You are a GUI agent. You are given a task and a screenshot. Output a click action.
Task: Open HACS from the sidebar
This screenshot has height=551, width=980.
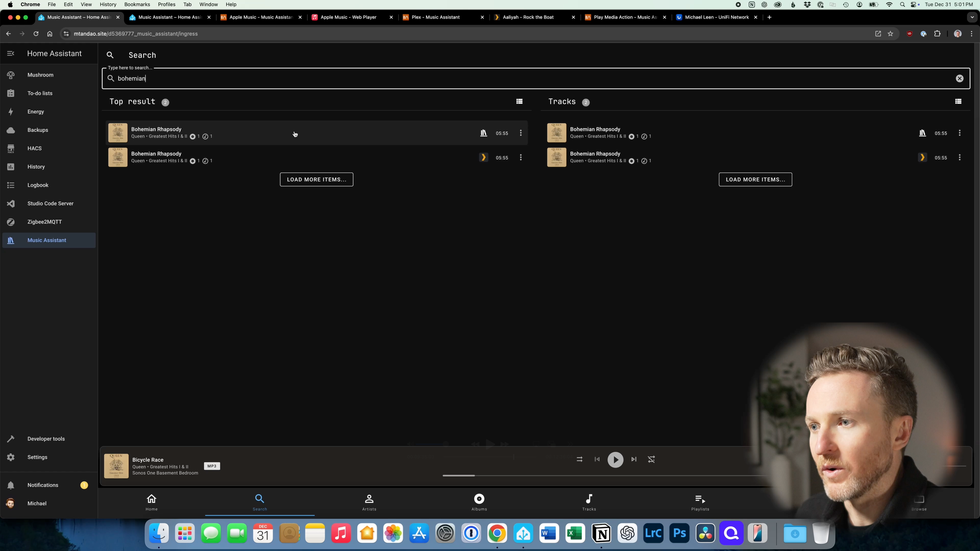pos(34,148)
